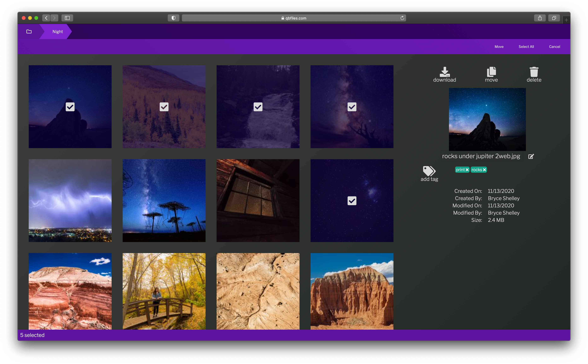The width and height of the screenshot is (588, 364).
Task: Reload the qbfiles.com page
Action: [x=402, y=18]
